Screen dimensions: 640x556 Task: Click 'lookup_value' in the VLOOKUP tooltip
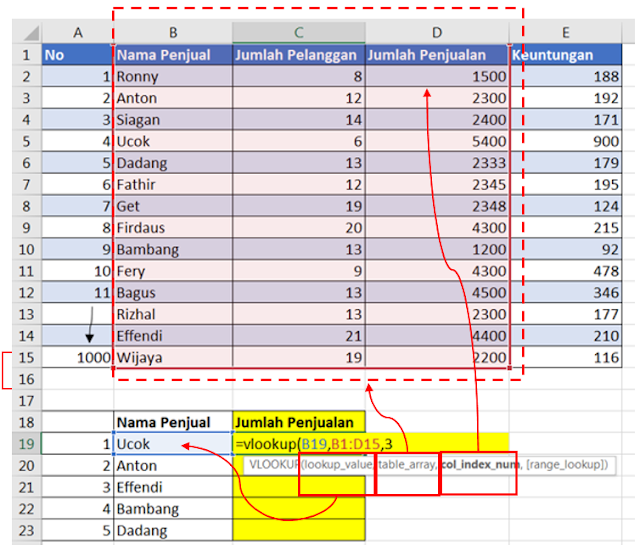(338, 465)
